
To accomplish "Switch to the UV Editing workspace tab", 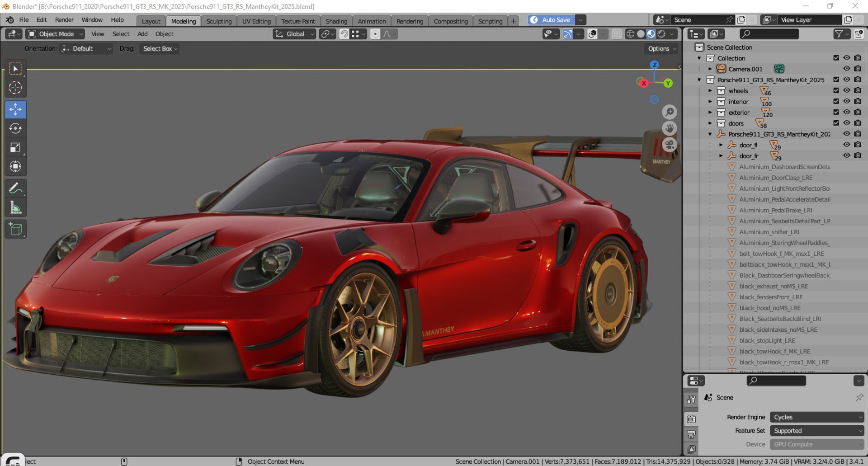I will 256,21.
